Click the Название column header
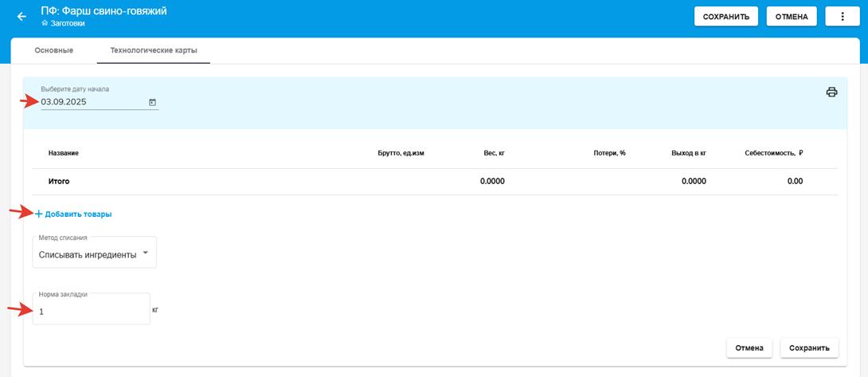This screenshot has width=868, height=377. coord(64,153)
